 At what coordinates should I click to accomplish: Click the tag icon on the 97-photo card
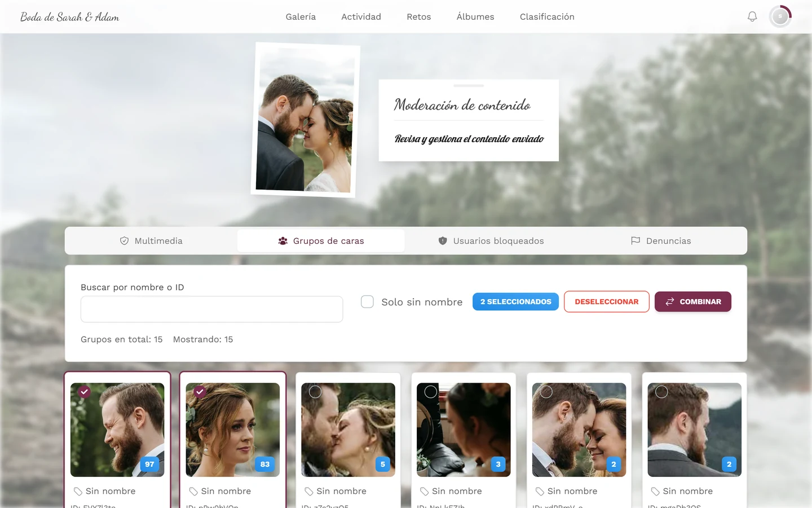tap(78, 492)
